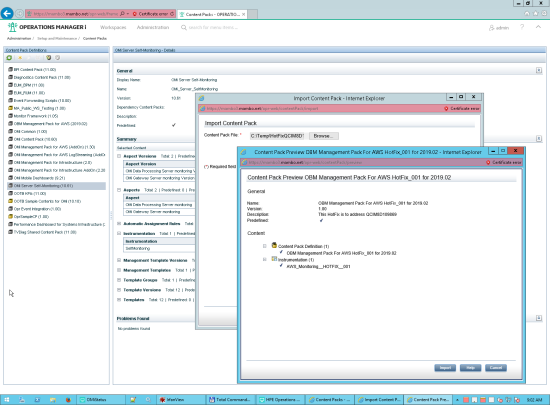Expand the Templates section

point(119,299)
